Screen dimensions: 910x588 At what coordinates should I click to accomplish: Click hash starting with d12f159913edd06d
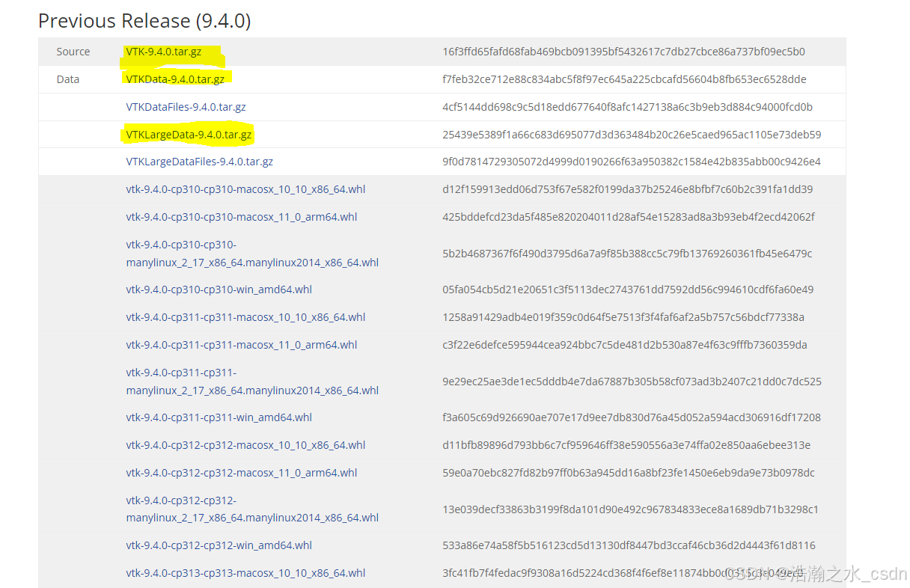627,189
